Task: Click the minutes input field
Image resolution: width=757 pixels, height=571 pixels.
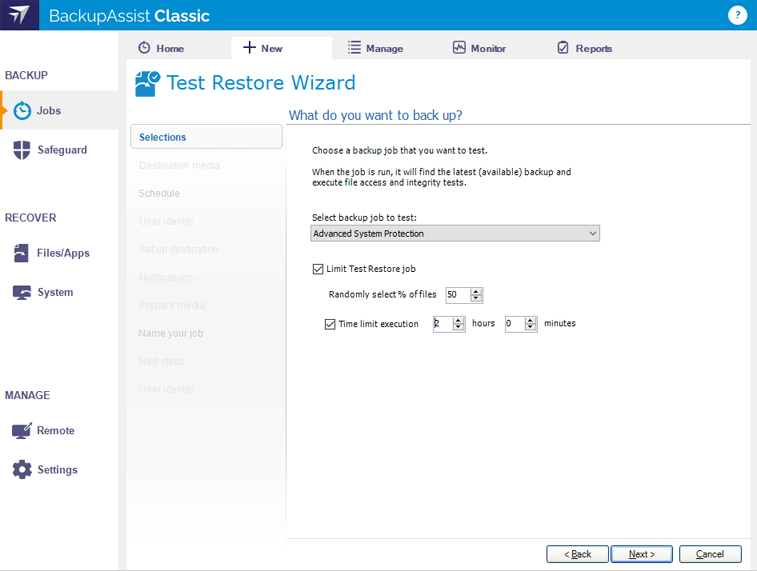Action: (515, 323)
